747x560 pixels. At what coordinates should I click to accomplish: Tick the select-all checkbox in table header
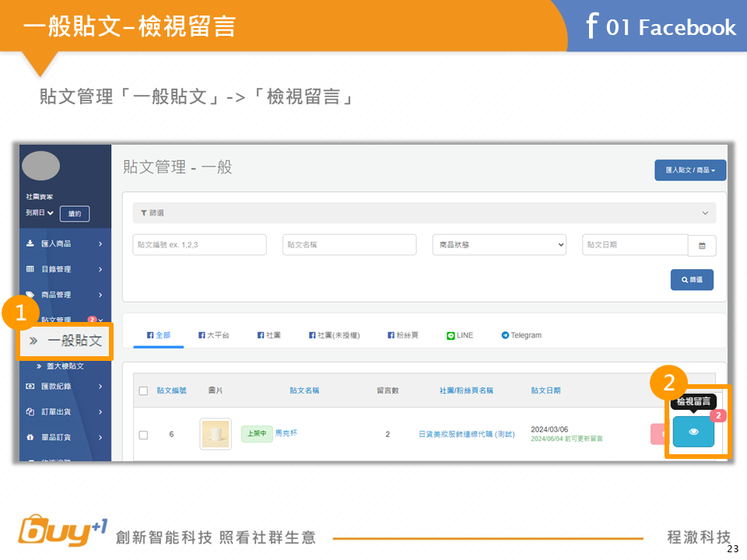(x=143, y=390)
